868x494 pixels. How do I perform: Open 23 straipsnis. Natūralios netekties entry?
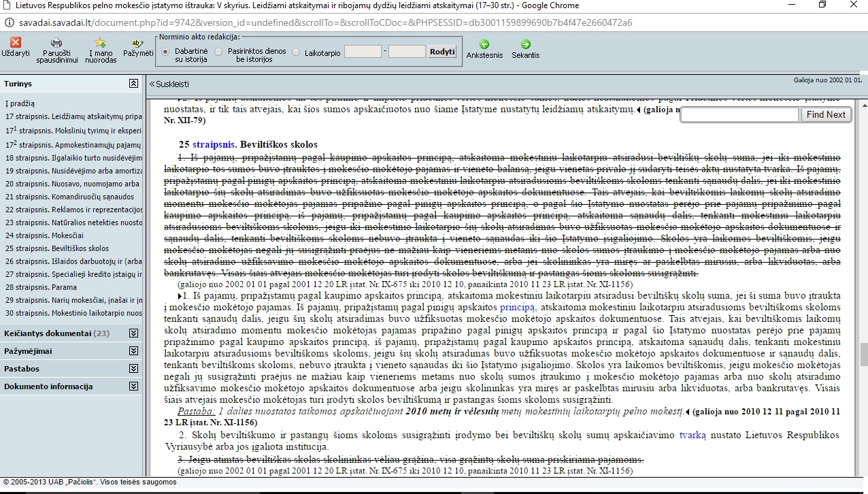(x=73, y=223)
